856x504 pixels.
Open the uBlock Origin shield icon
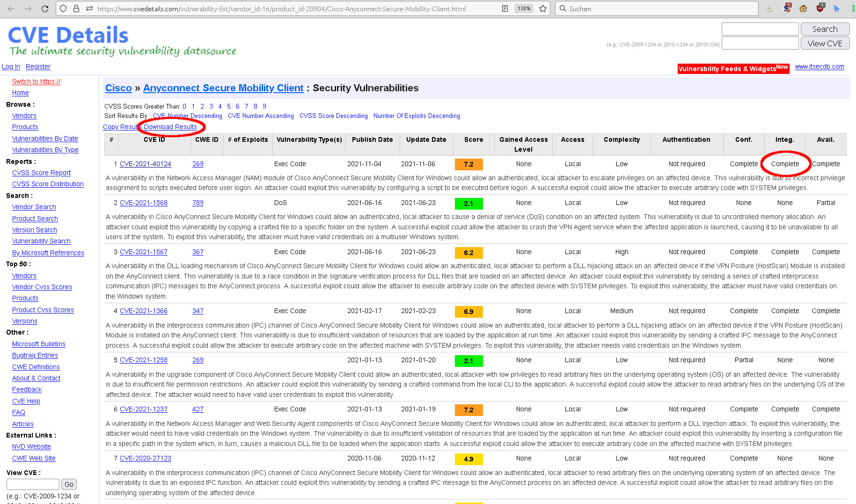tap(820, 8)
